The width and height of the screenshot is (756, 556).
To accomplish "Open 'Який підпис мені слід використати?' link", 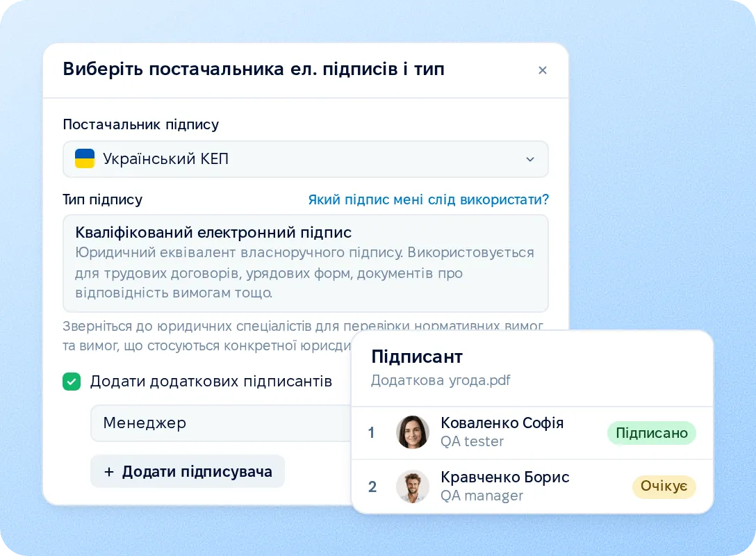I will (x=429, y=199).
